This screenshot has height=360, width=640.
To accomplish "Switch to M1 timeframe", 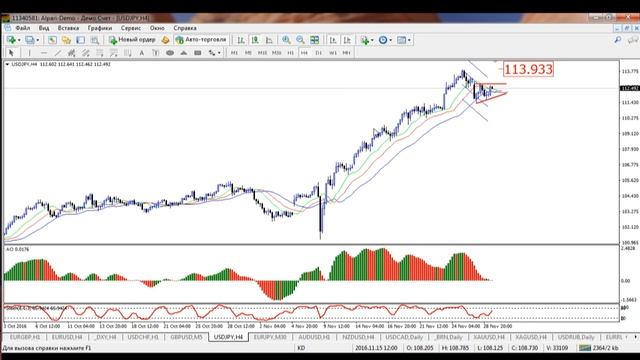I will (x=234, y=53).
